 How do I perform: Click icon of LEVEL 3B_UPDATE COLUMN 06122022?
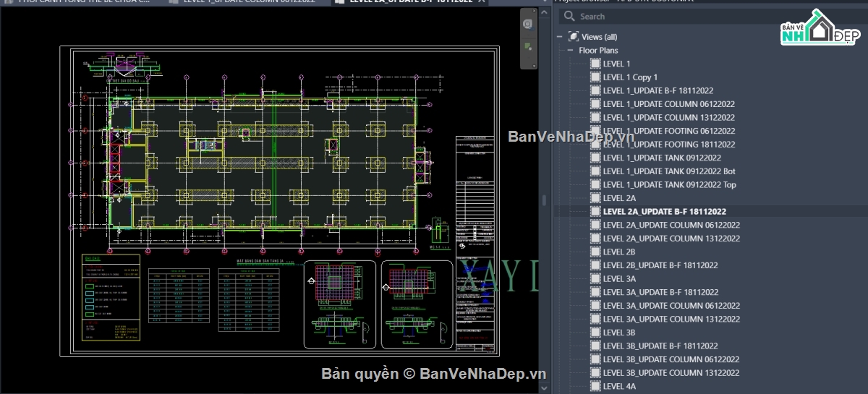point(595,359)
